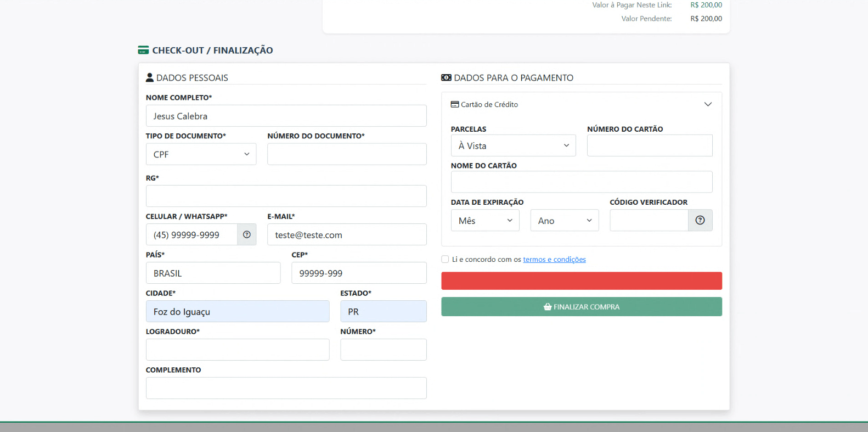868x432 pixels.
Task: Open the Parcelas dropdown showing À Vista
Action: [x=514, y=145]
